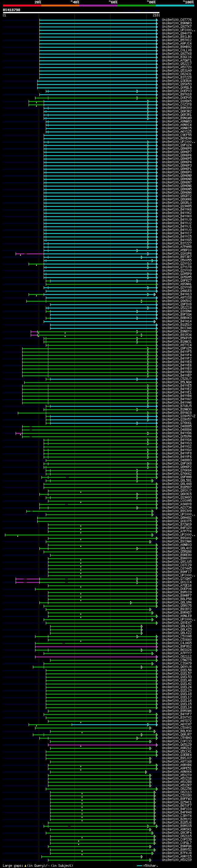The image size is (197, 868).
Task: Open hit UniRef100_B5THI2
Action: pos(176,40)
